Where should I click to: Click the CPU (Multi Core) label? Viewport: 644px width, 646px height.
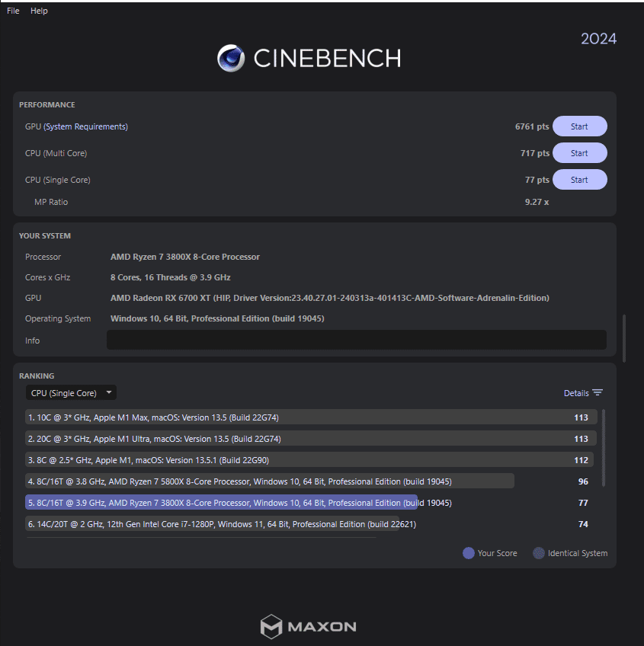coord(56,153)
